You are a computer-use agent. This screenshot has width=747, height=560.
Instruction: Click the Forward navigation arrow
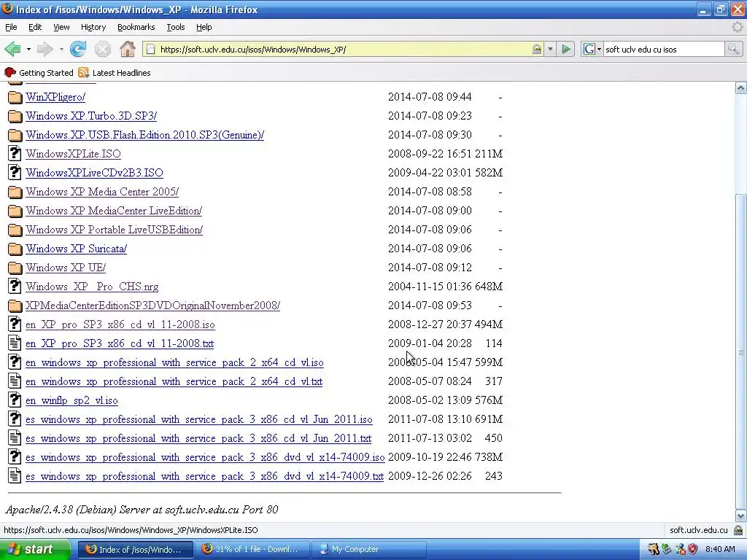45,49
